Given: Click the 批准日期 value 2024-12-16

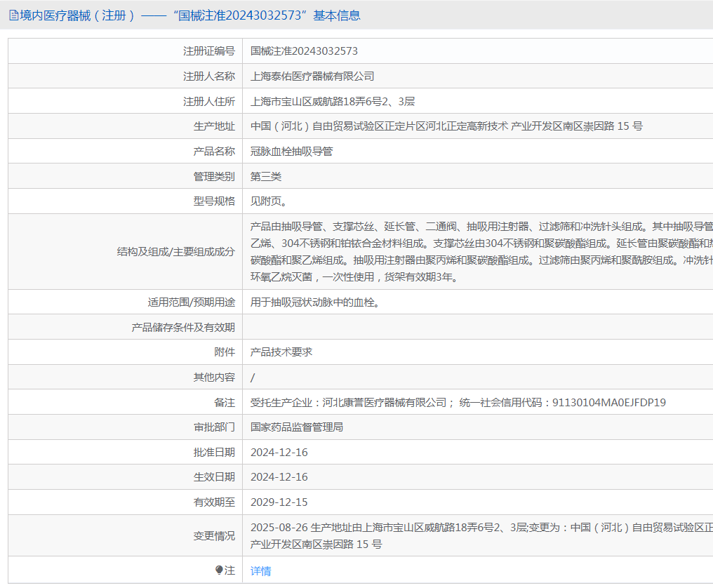Looking at the screenshot, I should pos(279,453).
